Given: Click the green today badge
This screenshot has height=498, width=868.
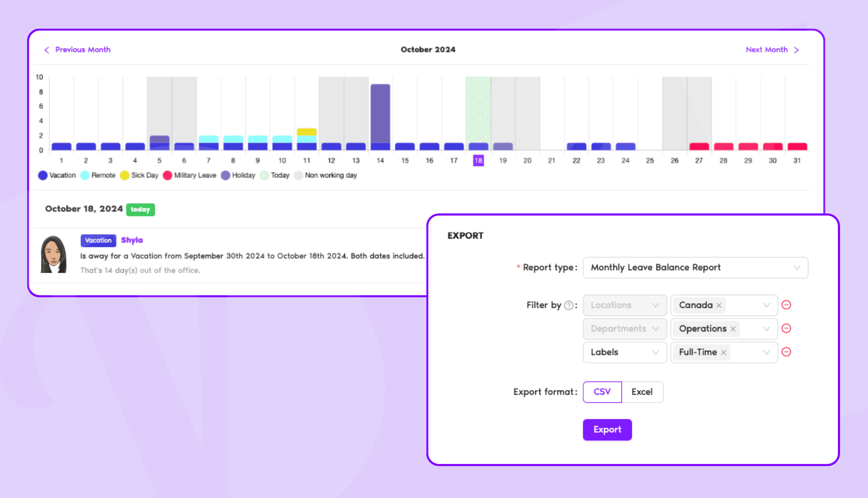Looking at the screenshot, I should 140,210.
